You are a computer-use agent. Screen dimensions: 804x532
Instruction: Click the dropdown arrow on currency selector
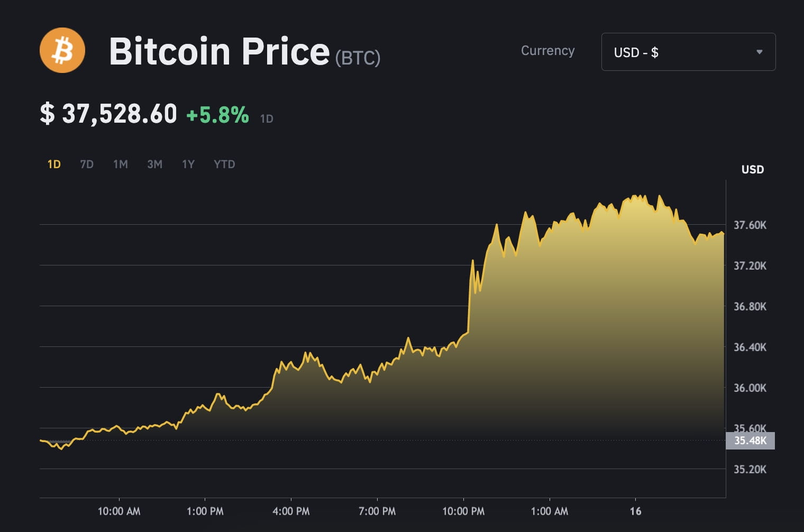click(760, 52)
